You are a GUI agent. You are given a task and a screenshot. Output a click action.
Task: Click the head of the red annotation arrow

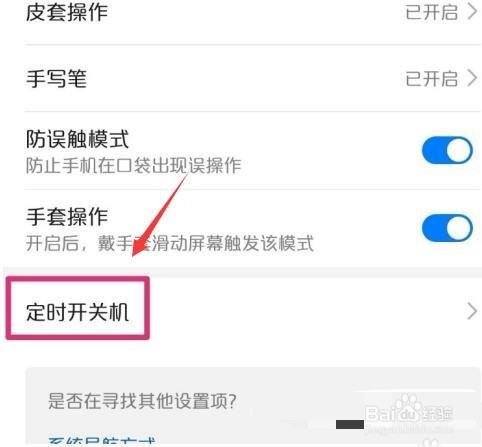click(139, 248)
